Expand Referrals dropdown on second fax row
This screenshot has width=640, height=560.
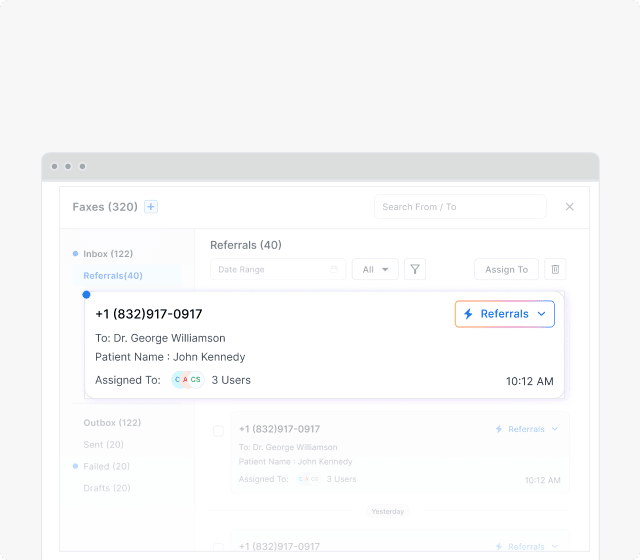(555, 429)
